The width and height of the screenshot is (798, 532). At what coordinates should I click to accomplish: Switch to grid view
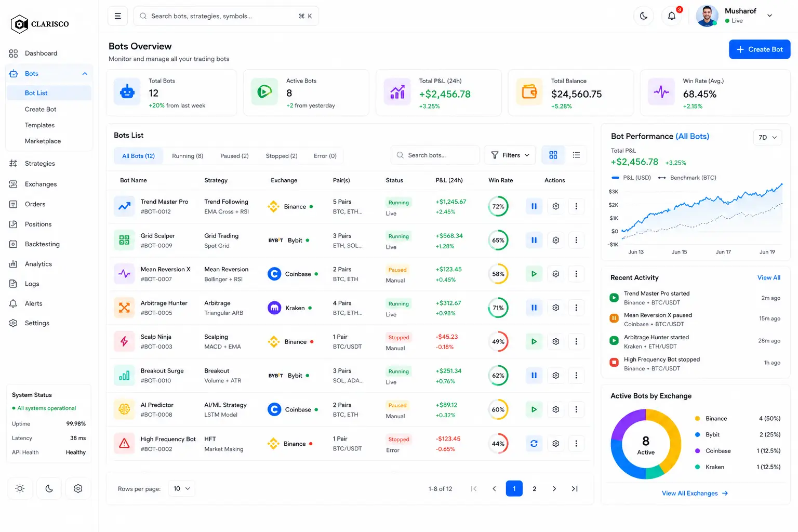[x=553, y=155]
